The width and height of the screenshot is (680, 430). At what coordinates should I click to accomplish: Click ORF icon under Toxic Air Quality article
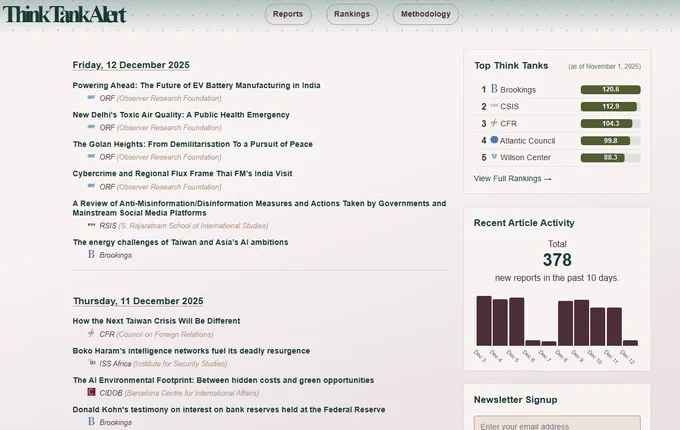click(x=91, y=127)
